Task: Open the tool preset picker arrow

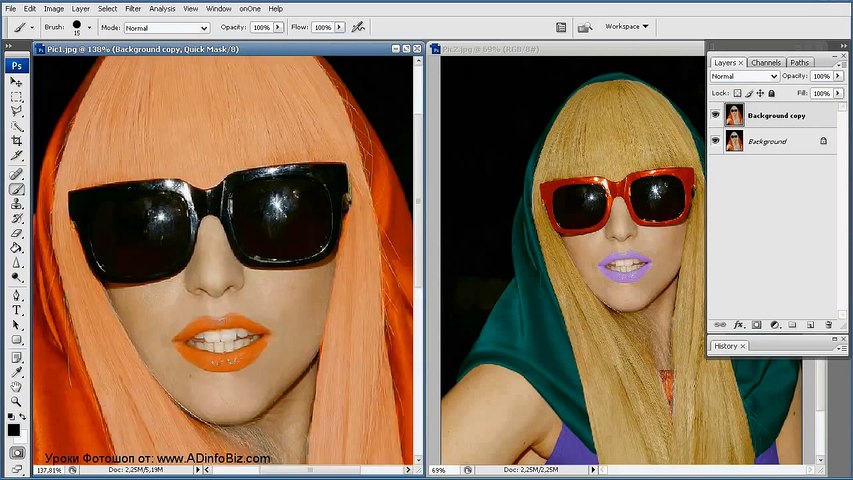Action: [x=32, y=27]
